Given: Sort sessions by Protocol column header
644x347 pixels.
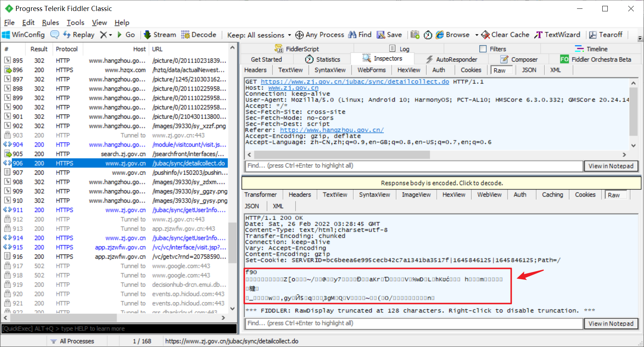Looking at the screenshot, I should click(x=67, y=49).
